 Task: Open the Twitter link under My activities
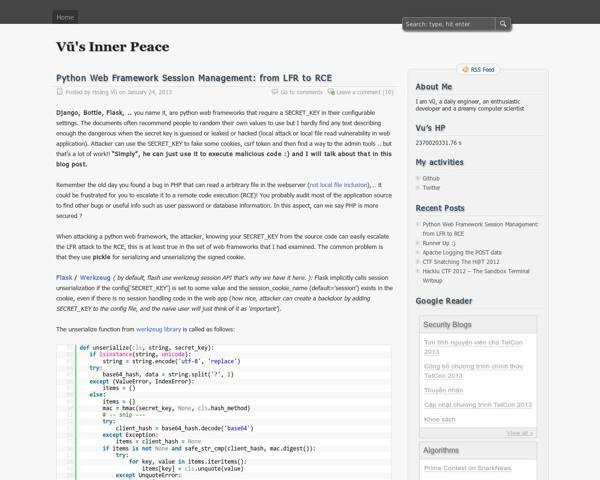(x=432, y=188)
